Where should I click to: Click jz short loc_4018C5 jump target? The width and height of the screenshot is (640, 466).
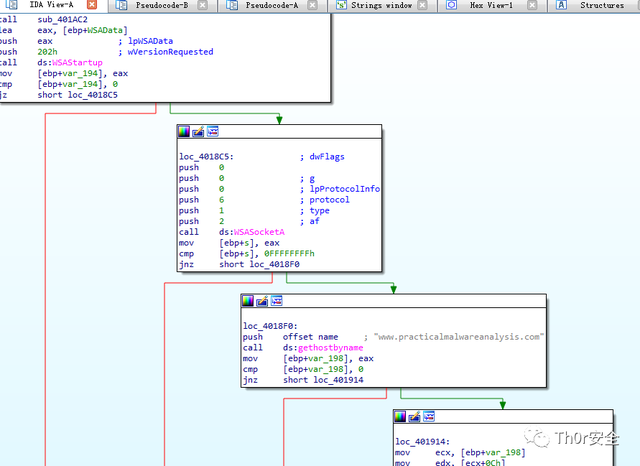click(93, 95)
